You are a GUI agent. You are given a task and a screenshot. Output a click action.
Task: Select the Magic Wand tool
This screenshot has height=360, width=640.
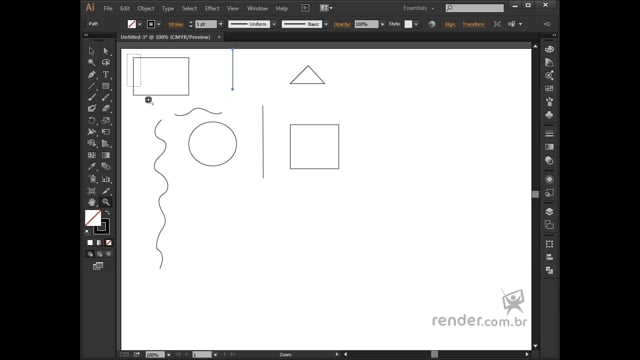point(91,62)
